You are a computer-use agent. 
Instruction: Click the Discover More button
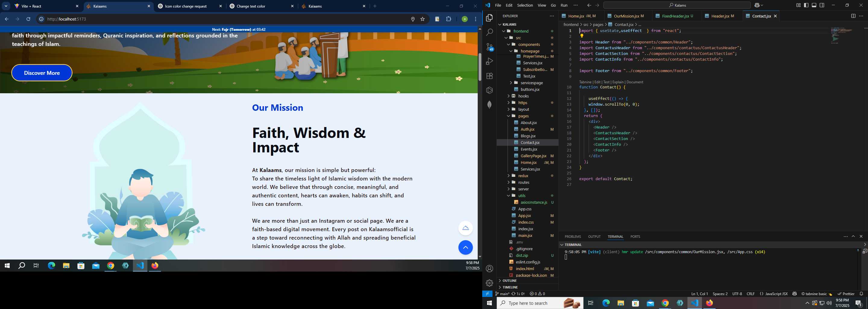(x=42, y=73)
